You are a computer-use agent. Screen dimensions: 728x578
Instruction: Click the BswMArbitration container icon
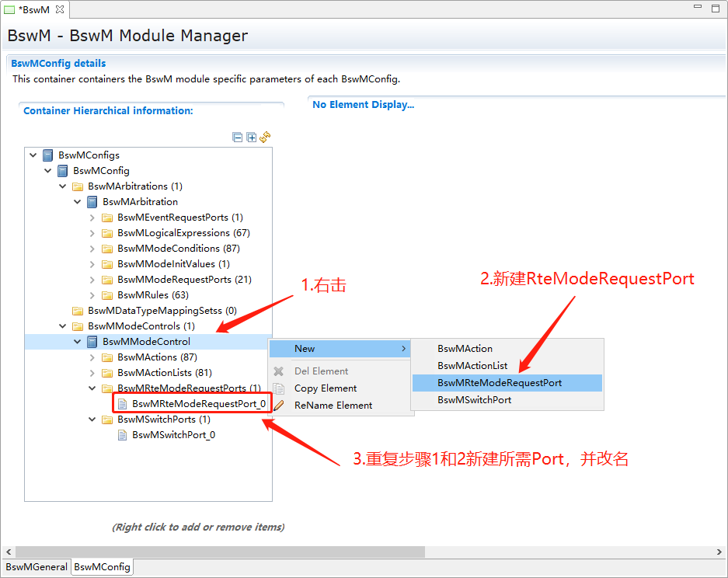click(92, 202)
